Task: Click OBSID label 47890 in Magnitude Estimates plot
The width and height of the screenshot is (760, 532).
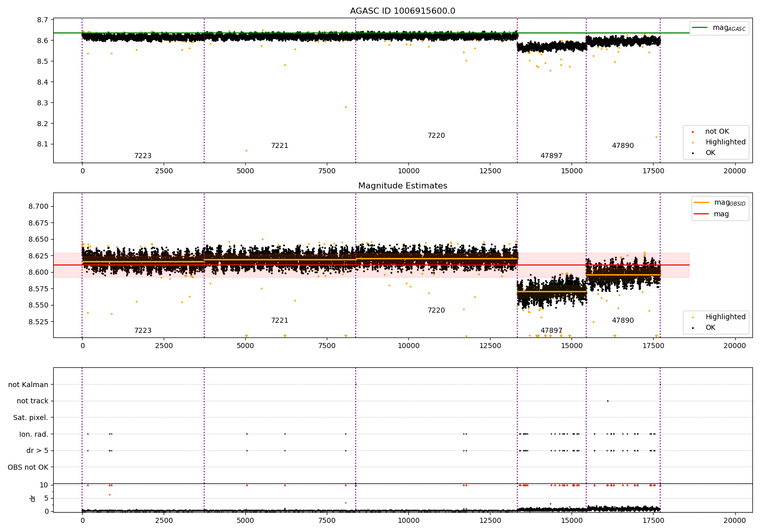Action: click(x=623, y=321)
